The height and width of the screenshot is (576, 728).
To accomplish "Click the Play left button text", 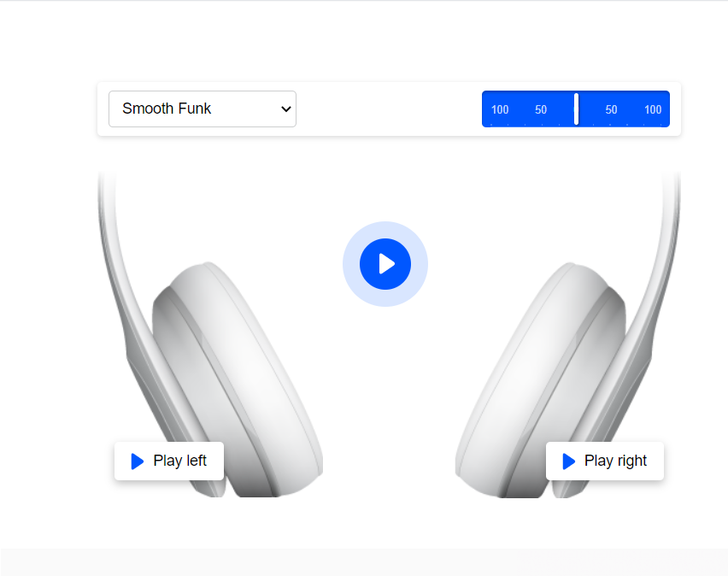I will 179,461.
